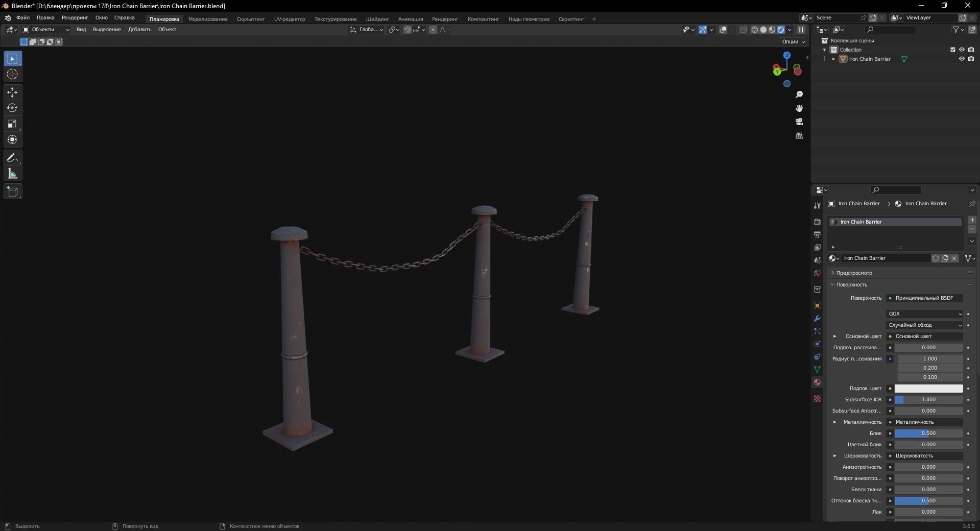Toggle viewport gizmos display
Screen dimensions: 980x531
pyautogui.click(x=703, y=30)
